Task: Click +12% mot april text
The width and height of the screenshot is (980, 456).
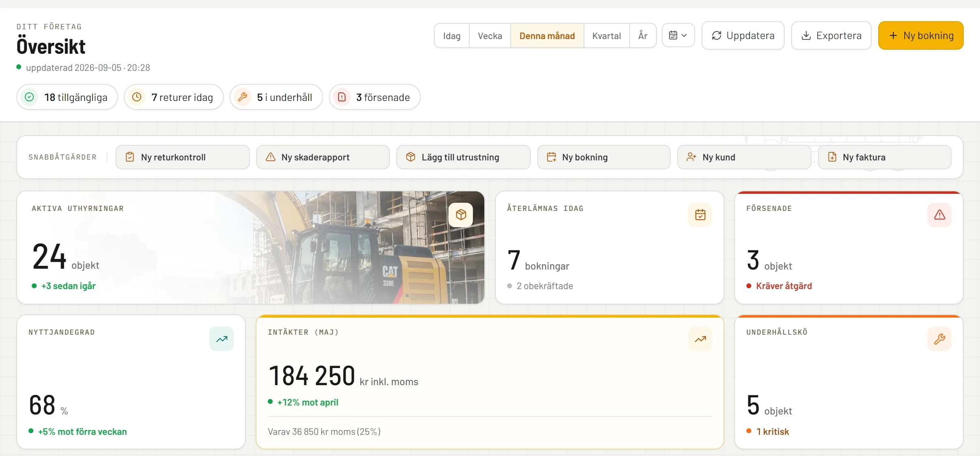Action: (308, 402)
